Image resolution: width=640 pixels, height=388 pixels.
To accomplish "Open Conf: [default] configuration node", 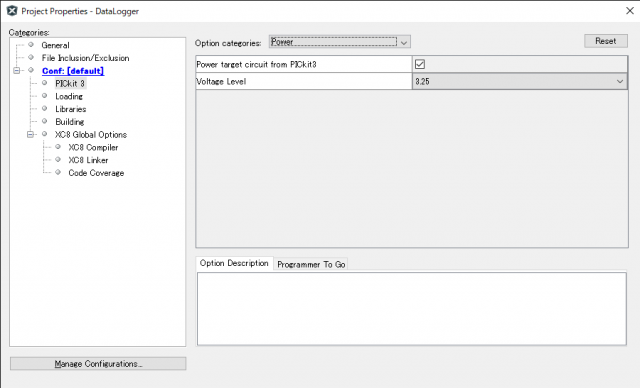I will click(x=73, y=71).
